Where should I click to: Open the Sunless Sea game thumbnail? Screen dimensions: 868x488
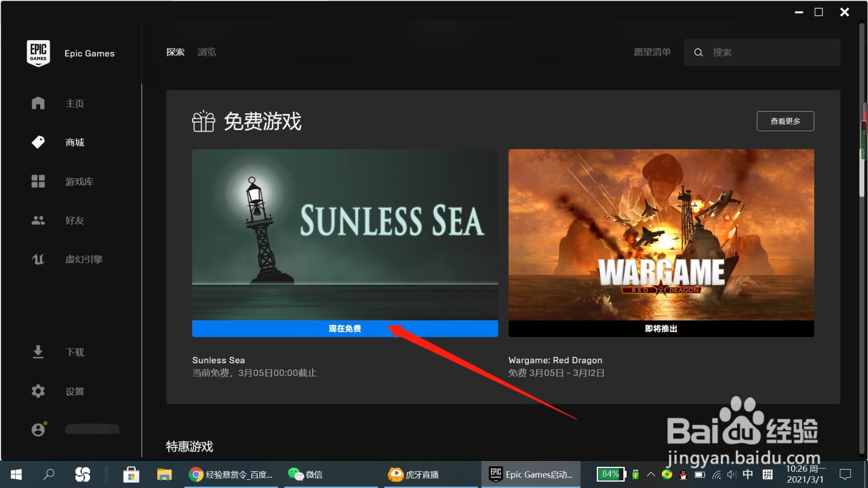coord(345,235)
